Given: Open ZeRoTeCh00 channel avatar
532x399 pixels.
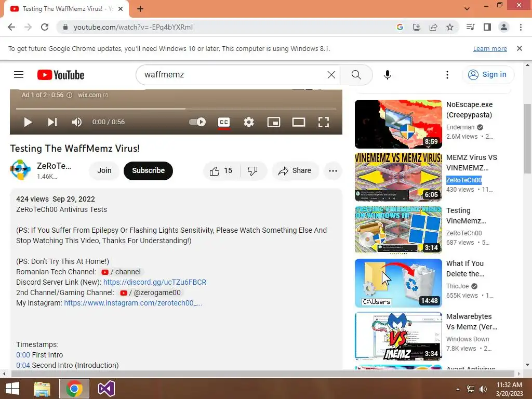Looking at the screenshot, I should 20,170.
